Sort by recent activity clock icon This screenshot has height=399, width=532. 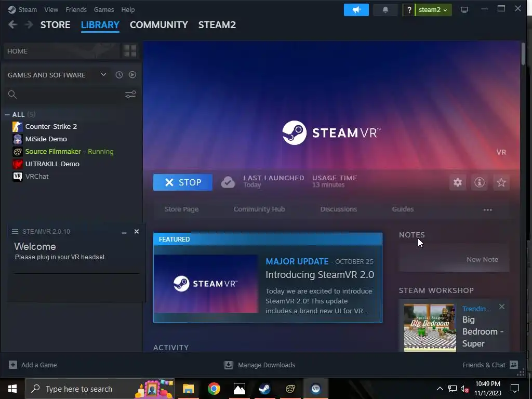tap(119, 75)
